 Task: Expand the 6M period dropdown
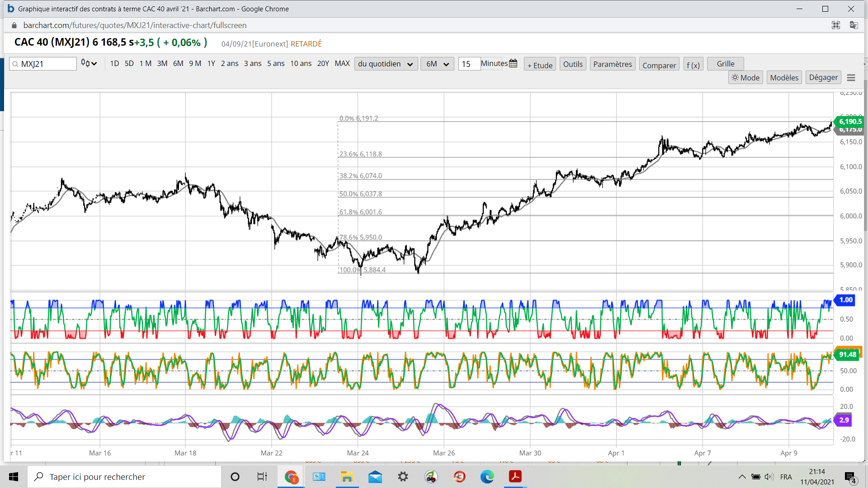[x=437, y=64]
